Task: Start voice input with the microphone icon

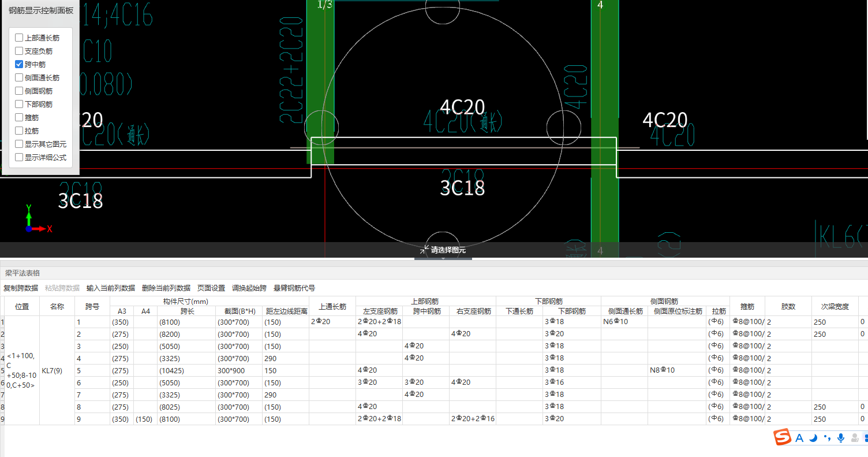Action: click(x=841, y=438)
